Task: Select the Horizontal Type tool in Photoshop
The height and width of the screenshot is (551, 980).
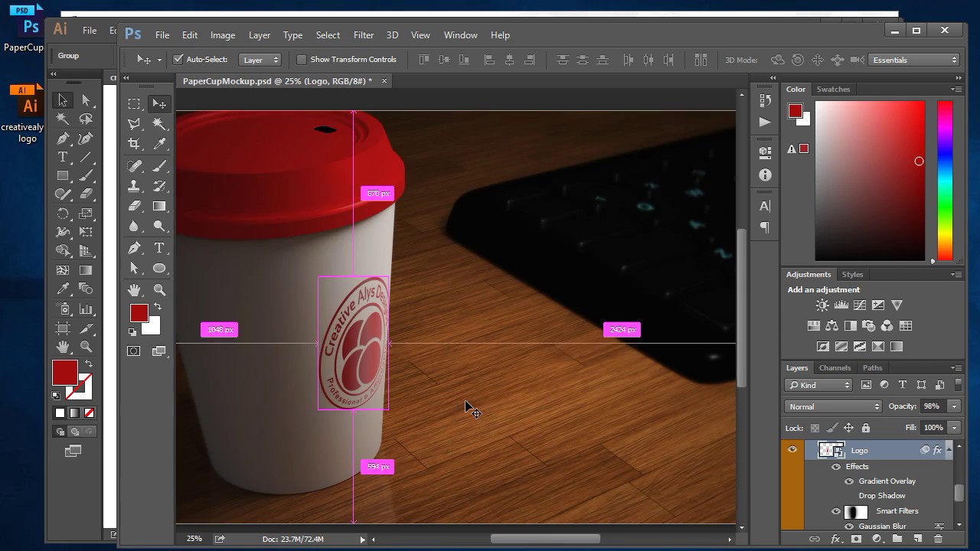Action: 159,248
